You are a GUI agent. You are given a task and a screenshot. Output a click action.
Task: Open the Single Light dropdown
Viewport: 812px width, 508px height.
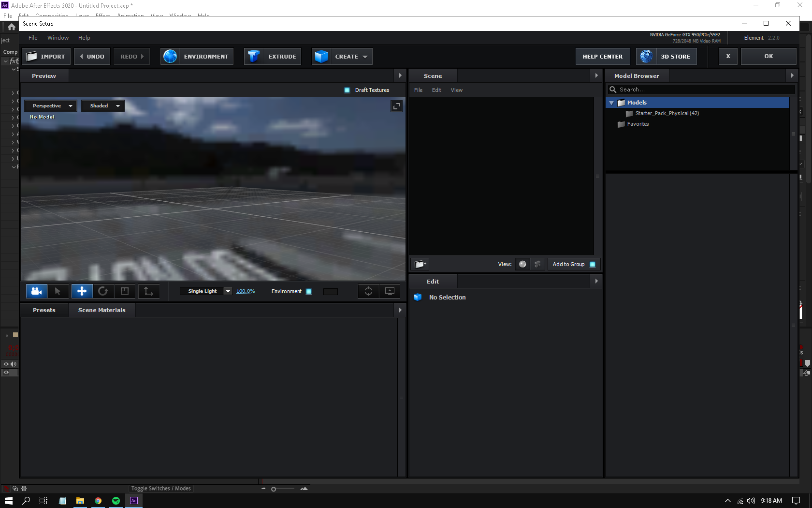click(x=206, y=291)
